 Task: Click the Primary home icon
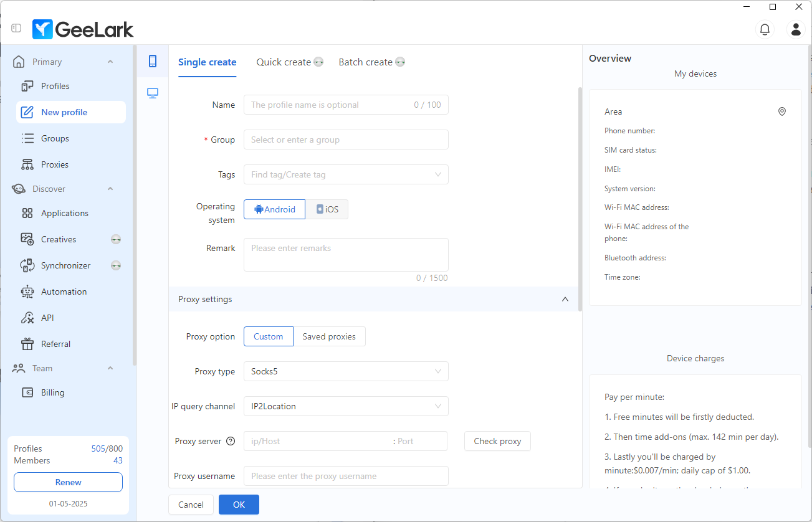coord(19,62)
